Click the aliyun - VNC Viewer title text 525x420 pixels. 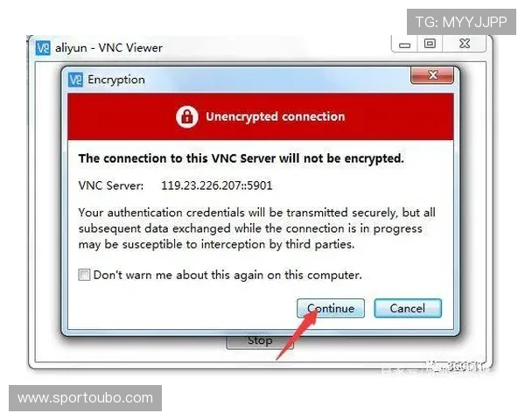[x=108, y=48]
